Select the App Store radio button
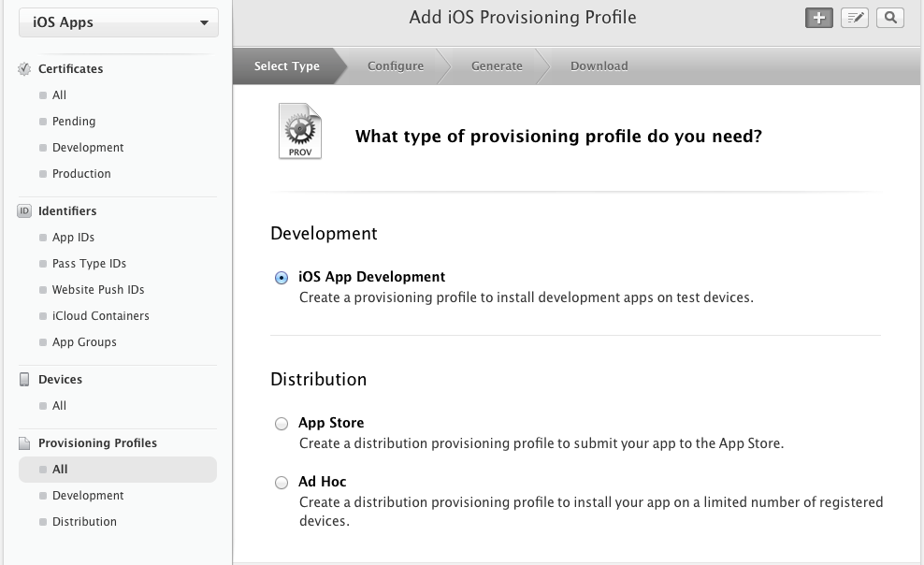The image size is (924, 565). tap(282, 424)
